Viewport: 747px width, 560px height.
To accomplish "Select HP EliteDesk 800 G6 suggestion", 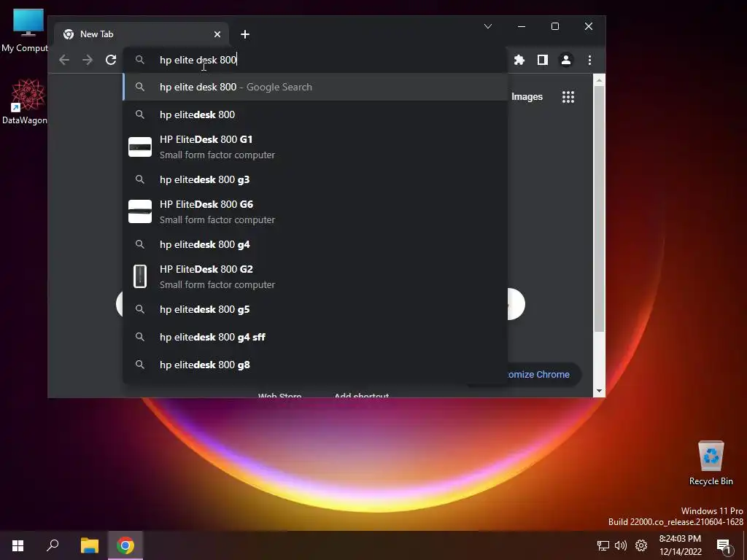I will pyautogui.click(x=315, y=212).
